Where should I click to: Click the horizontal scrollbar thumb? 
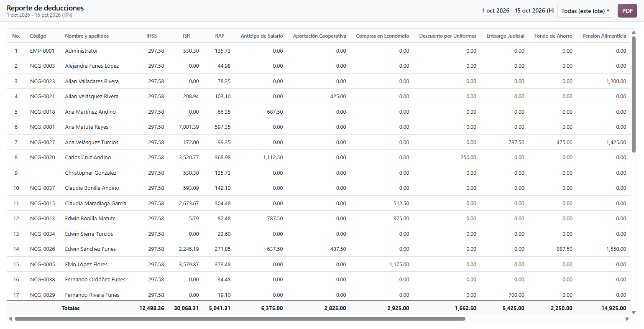[x=240, y=319]
